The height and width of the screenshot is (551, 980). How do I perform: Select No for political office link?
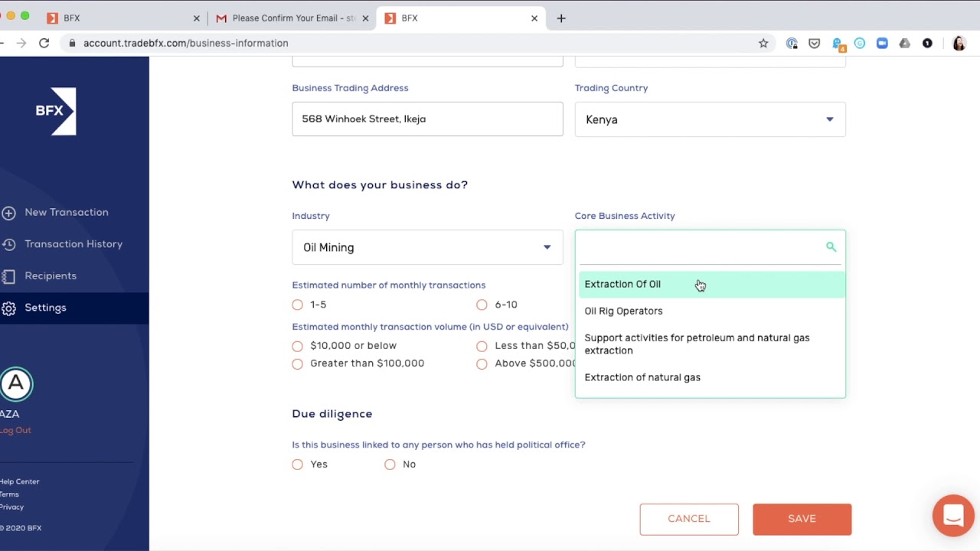pos(390,465)
